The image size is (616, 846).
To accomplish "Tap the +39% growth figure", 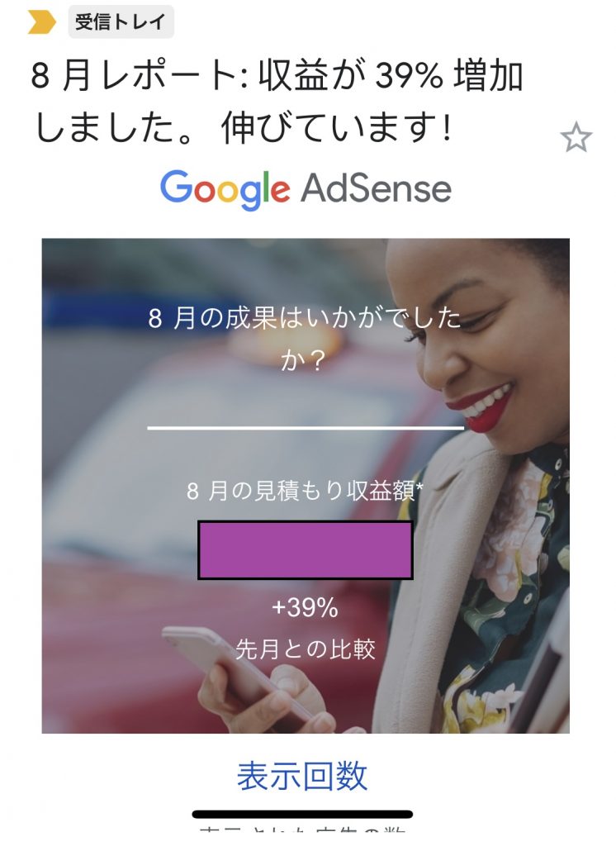I will click(x=306, y=607).
